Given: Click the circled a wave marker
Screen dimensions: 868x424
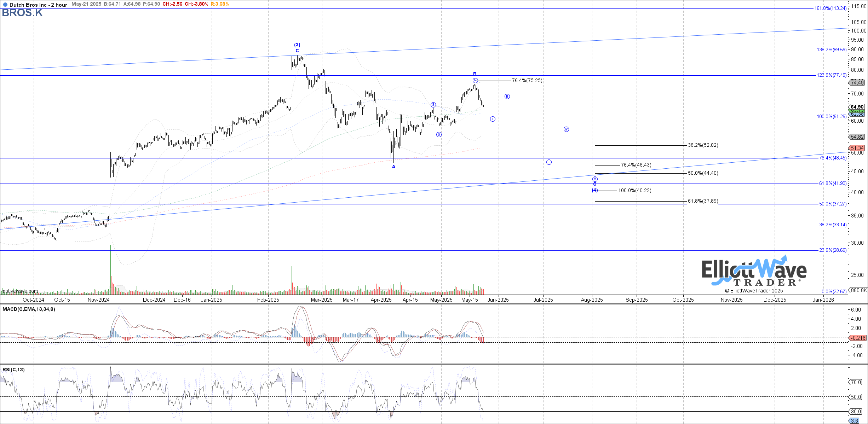Looking at the screenshot, I should 433,105.
